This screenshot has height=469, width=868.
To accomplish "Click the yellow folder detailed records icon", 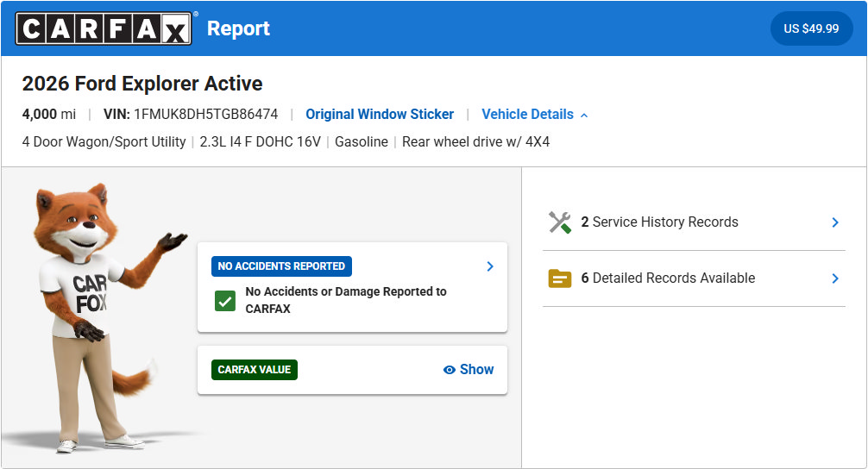I will (x=560, y=278).
